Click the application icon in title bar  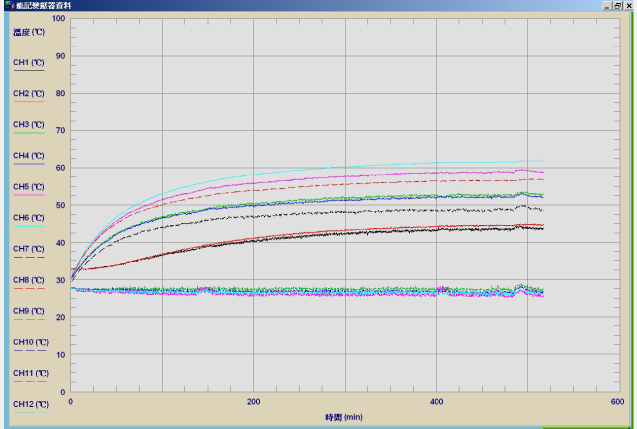point(6,5)
